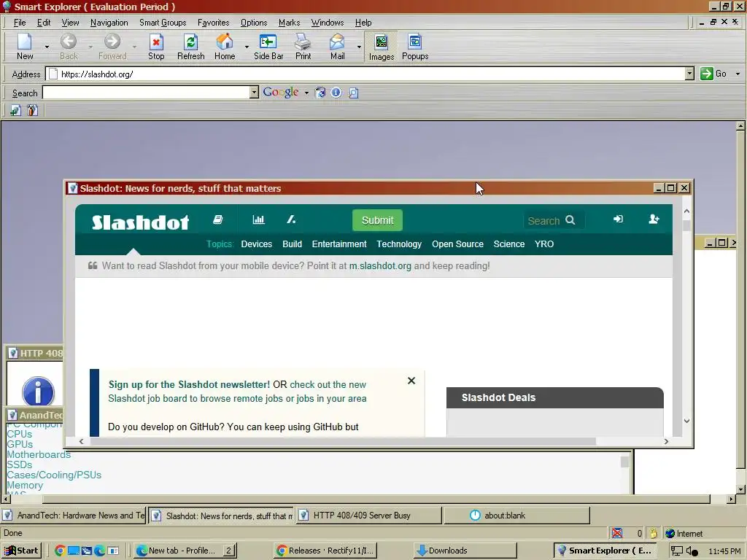The image size is (747, 560).
Task: Click the Chrome icon in the quick launch bar
Action: coord(60,551)
